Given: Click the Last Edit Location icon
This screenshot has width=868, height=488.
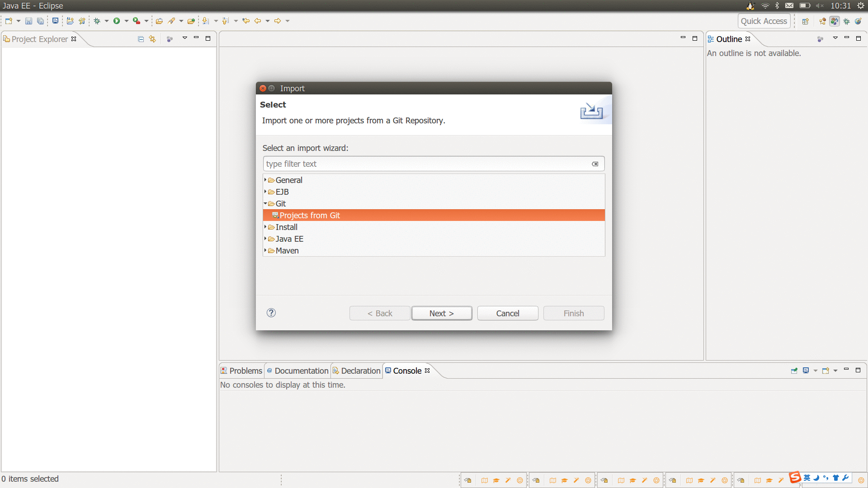Looking at the screenshot, I should [246, 21].
